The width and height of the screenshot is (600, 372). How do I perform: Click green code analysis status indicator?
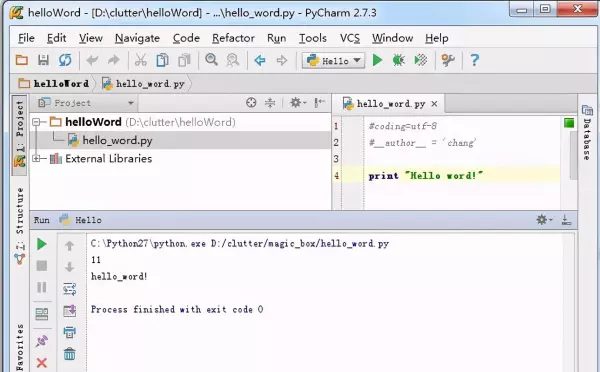point(569,123)
